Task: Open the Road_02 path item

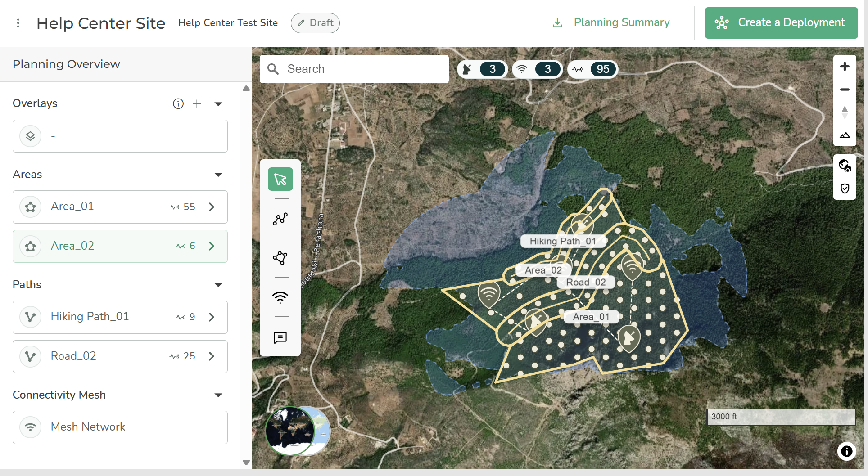Action: coord(120,356)
